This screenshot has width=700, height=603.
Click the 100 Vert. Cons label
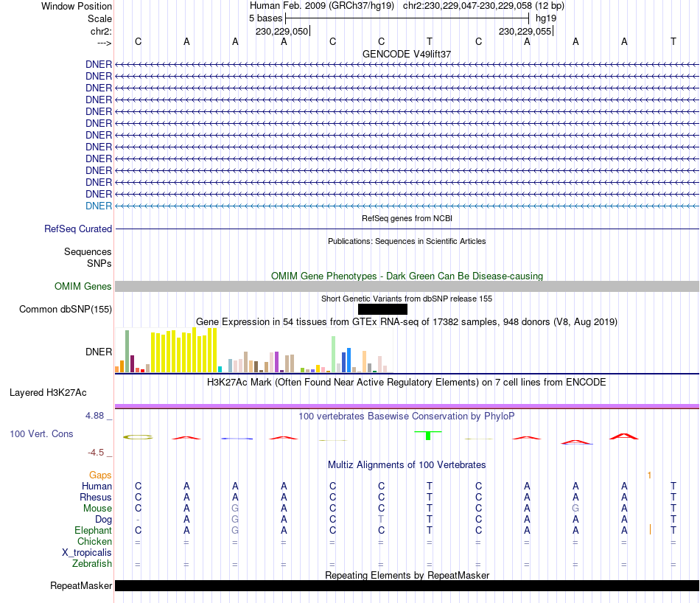pos(41,433)
